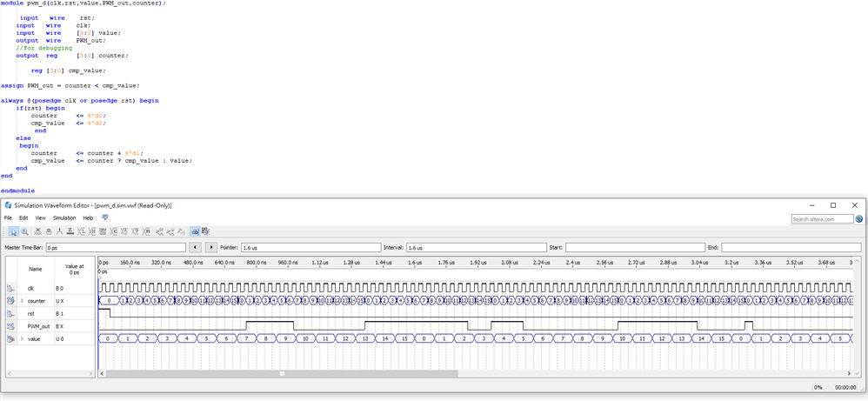Open the Simulation menu
The width and height of the screenshot is (868, 401).
tap(64, 218)
